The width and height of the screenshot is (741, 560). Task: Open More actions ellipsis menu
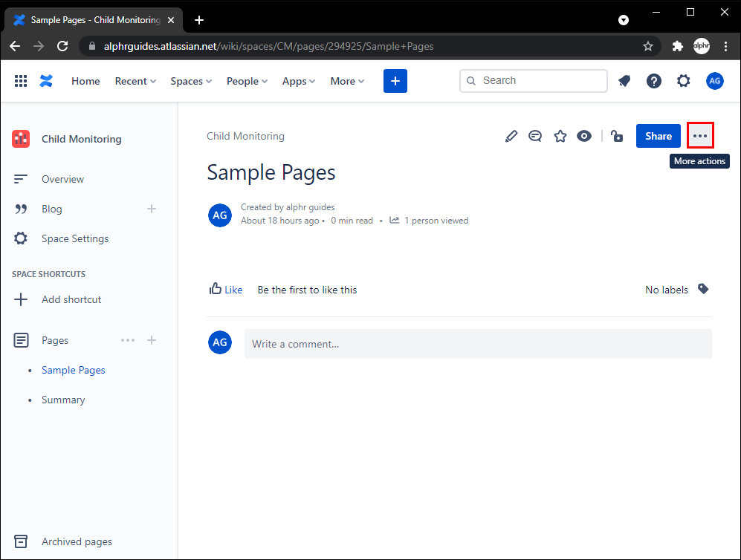click(x=700, y=136)
